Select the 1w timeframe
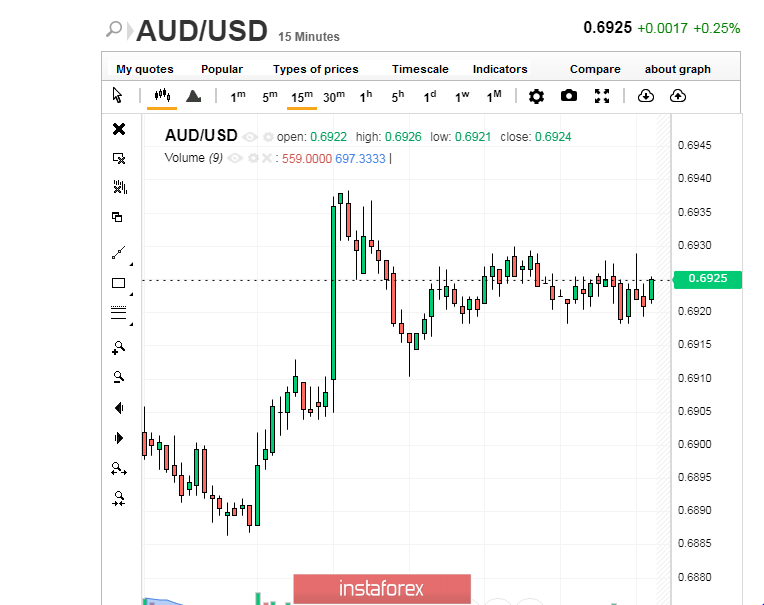This screenshot has width=764, height=605. (x=462, y=96)
